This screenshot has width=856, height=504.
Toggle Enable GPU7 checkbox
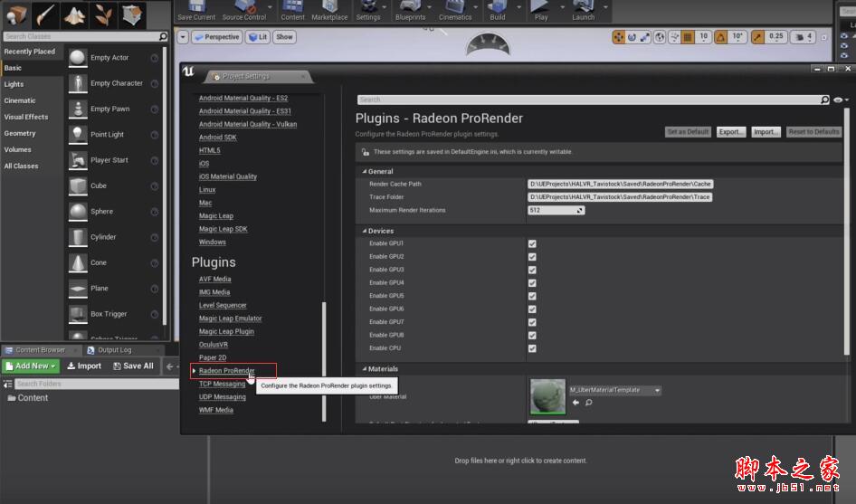(x=532, y=322)
